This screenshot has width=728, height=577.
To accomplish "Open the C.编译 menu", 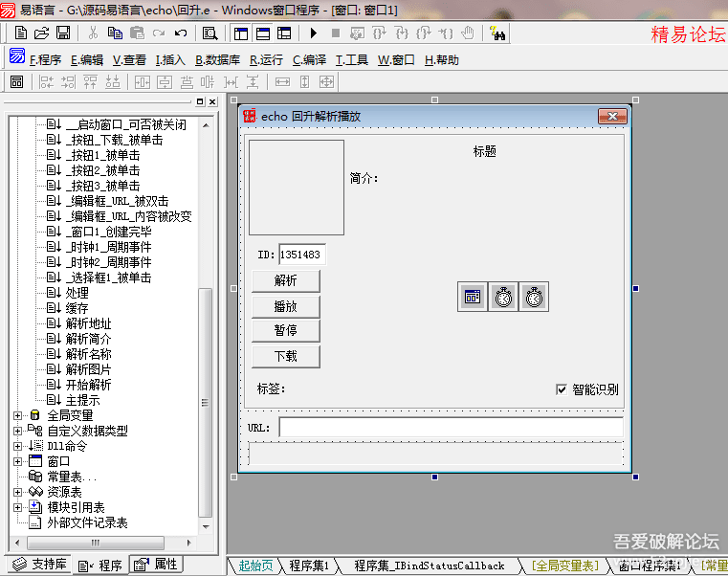I will click(309, 60).
